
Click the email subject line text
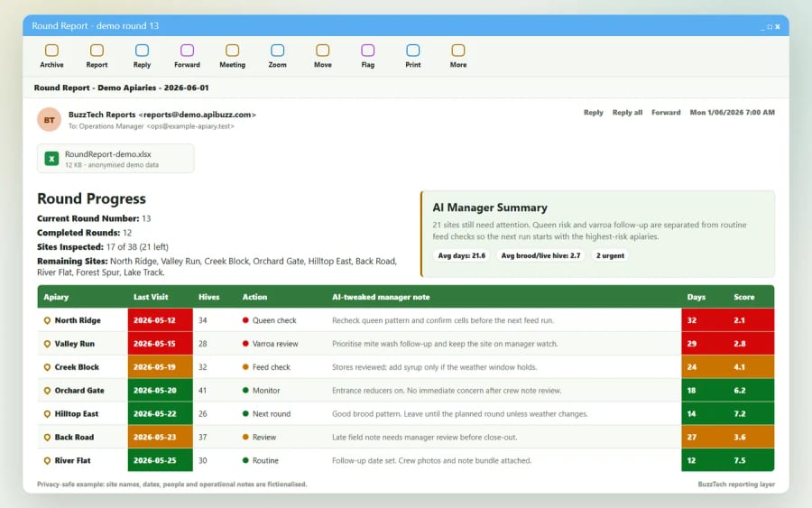(x=121, y=88)
